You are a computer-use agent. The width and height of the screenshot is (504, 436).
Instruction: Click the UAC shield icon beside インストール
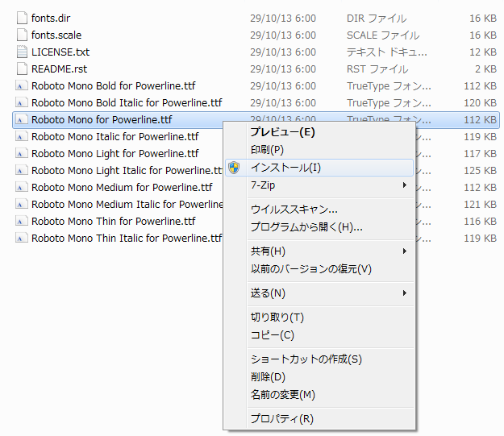pyautogui.click(x=234, y=168)
